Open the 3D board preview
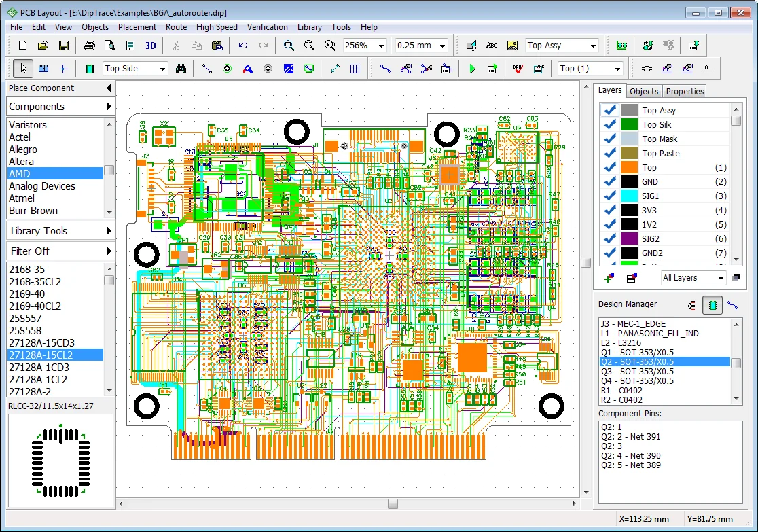The width and height of the screenshot is (758, 532). point(150,46)
